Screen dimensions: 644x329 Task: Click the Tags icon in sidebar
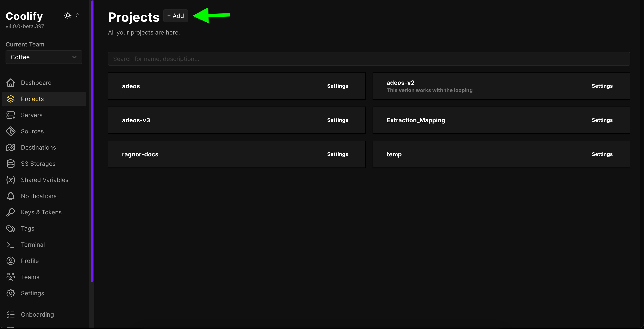coord(10,228)
